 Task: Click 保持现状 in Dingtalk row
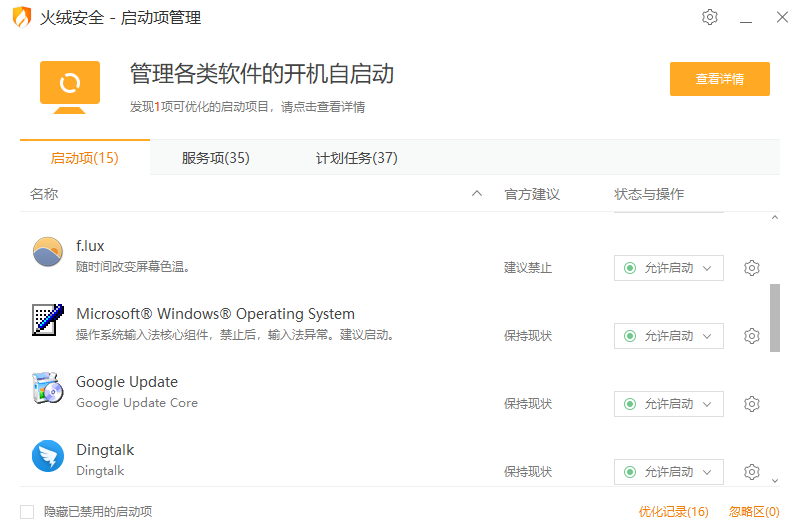(x=528, y=471)
